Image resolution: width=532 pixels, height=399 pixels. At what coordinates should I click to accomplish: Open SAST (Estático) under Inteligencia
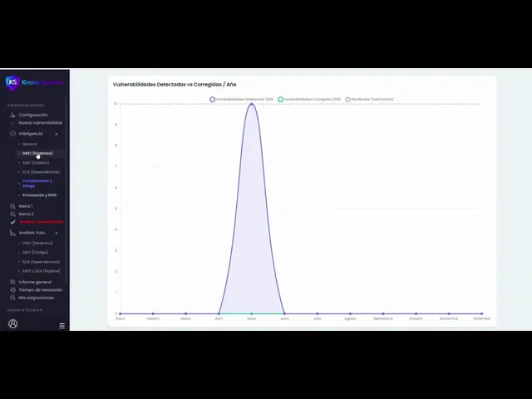[x=36, y=163]
